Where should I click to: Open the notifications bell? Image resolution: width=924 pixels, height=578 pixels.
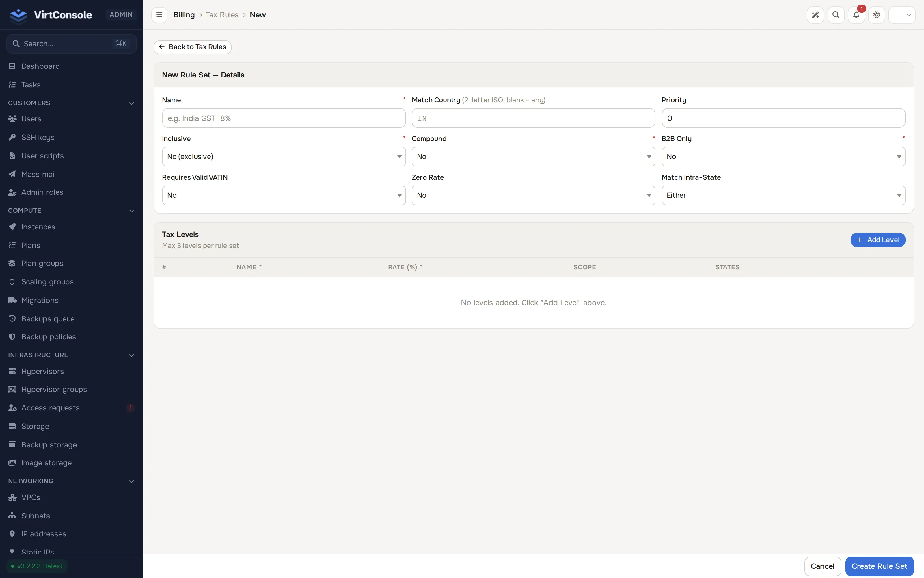coord(856,15)
